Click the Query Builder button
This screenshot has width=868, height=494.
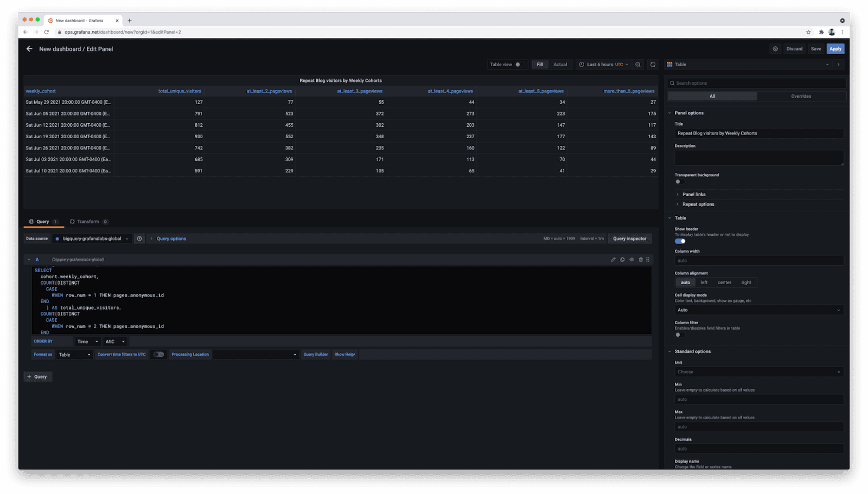316,355
